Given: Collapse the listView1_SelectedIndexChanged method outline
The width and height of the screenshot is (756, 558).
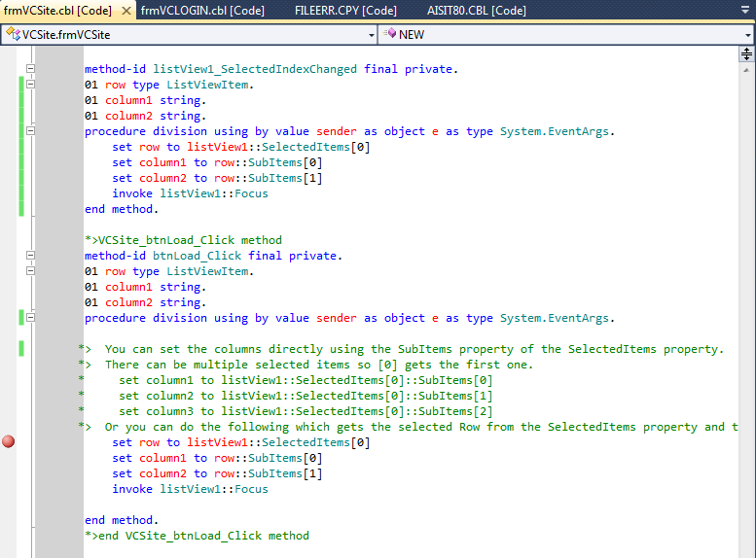Looking at the screenshot, I should pos(30,69).
